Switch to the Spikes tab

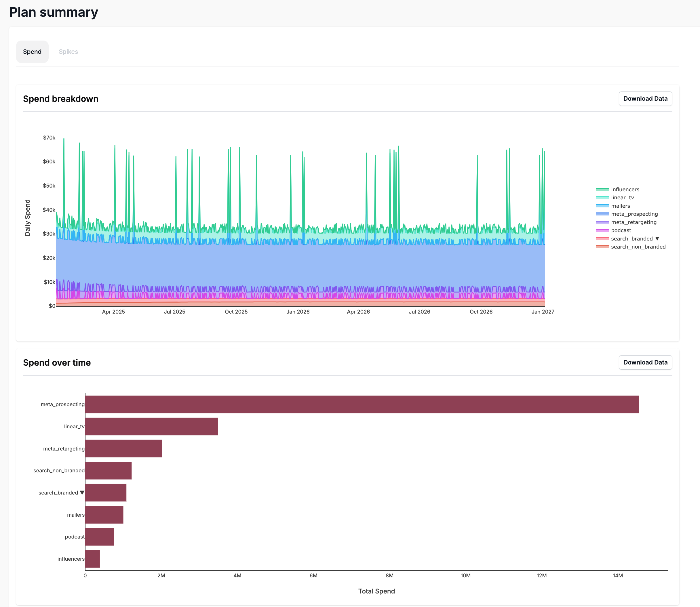68,52
